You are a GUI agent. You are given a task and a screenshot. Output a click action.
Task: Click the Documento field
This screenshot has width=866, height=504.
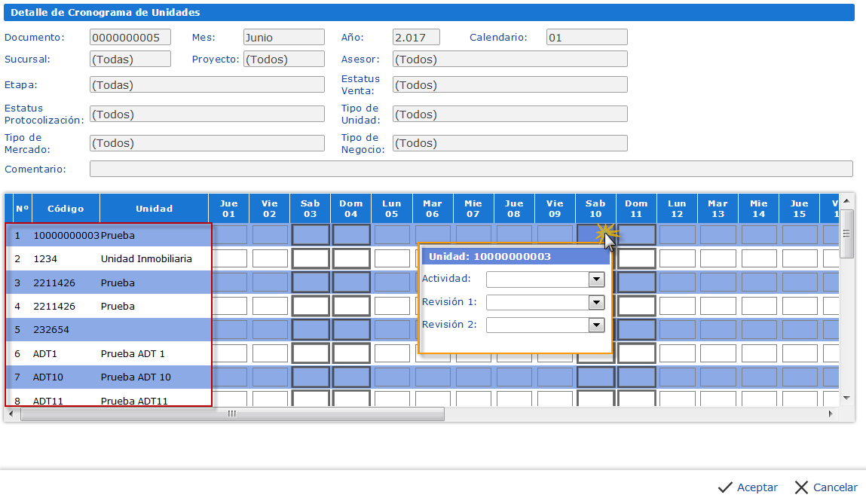click(130, 38)
